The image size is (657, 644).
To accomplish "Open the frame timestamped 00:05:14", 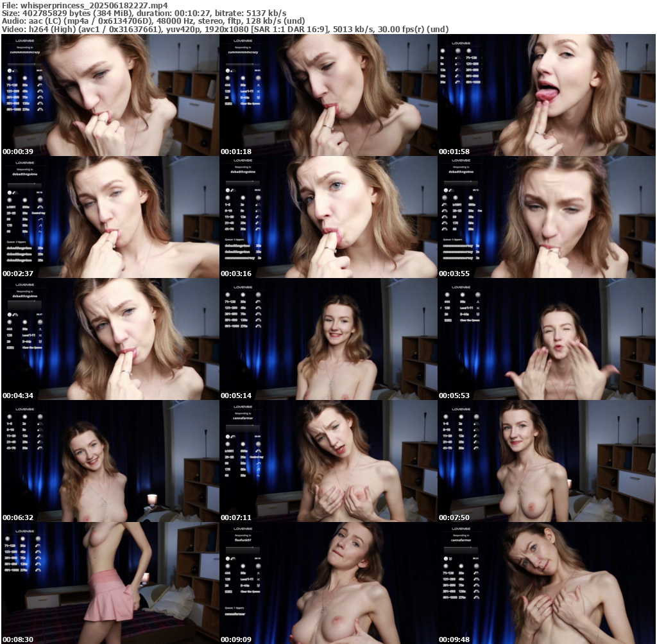I will click(x=328, y=339).
